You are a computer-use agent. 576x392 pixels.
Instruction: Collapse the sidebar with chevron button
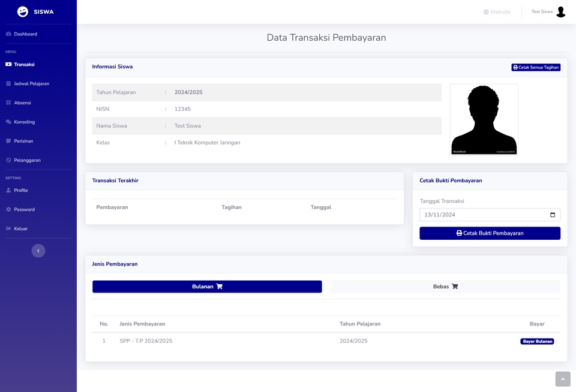[38, 251]
